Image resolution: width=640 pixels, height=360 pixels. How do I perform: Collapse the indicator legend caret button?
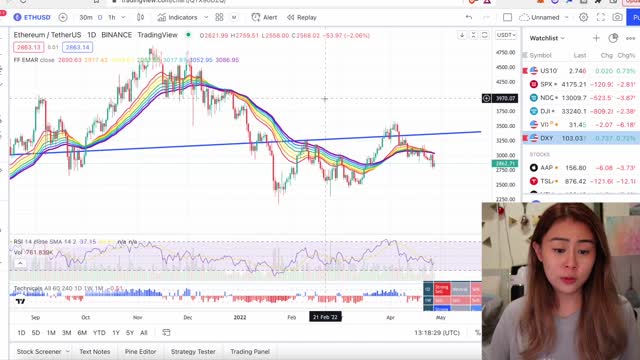tap(20, 263)
